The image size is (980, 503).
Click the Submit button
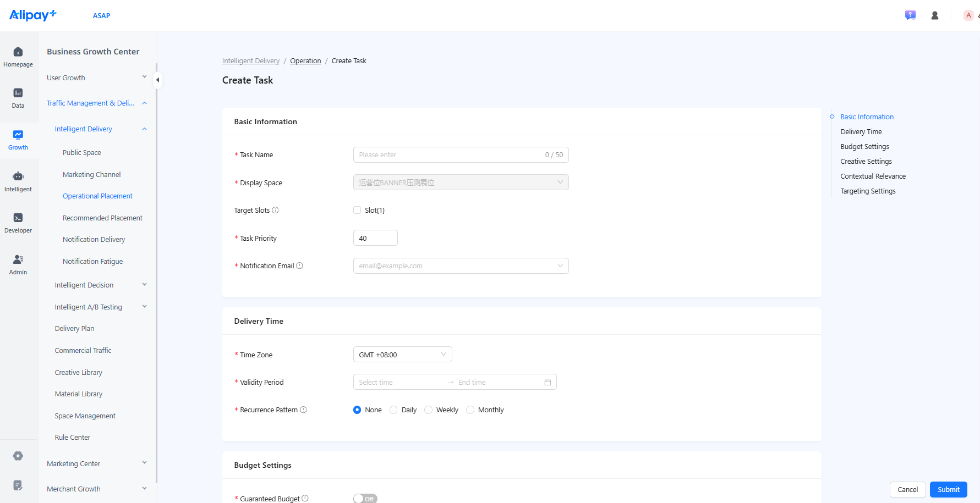coord(948,489)
